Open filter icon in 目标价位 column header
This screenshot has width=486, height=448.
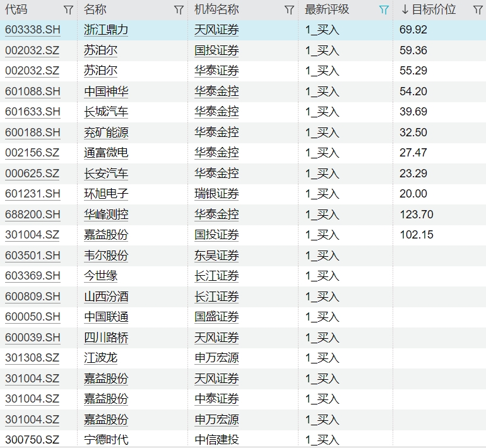tap(478, 10)
